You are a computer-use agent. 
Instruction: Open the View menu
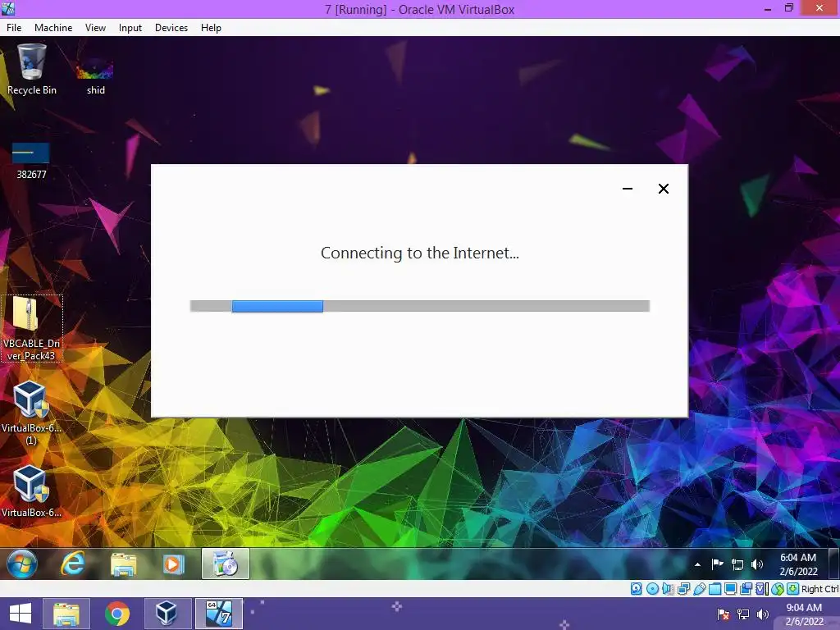pos(95,28)
